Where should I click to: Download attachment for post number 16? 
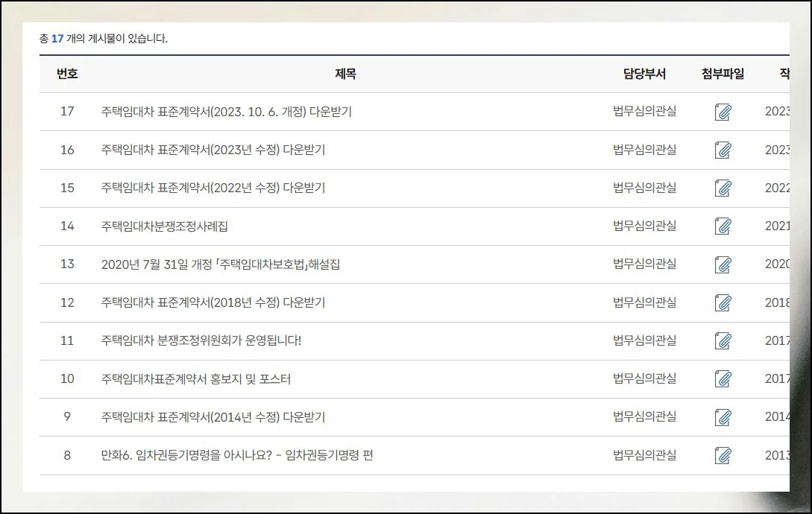[723, 150]
